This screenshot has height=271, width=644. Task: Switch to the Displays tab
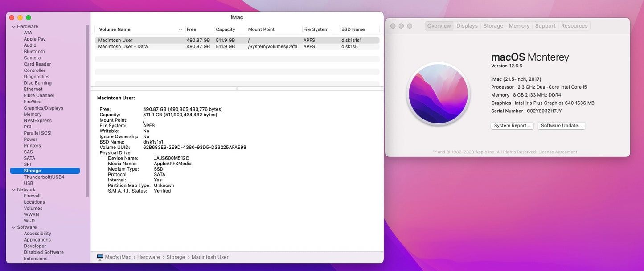pos(467,26)
